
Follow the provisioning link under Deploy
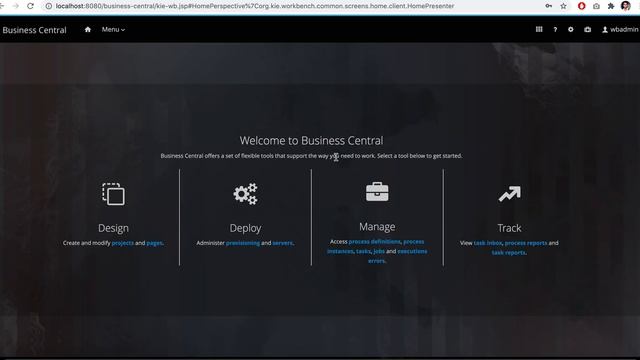(243, 243)
